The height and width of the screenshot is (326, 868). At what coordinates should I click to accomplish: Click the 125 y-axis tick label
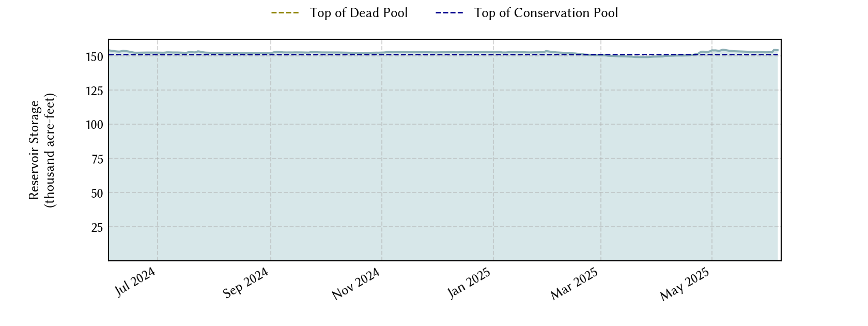(95, 91)
